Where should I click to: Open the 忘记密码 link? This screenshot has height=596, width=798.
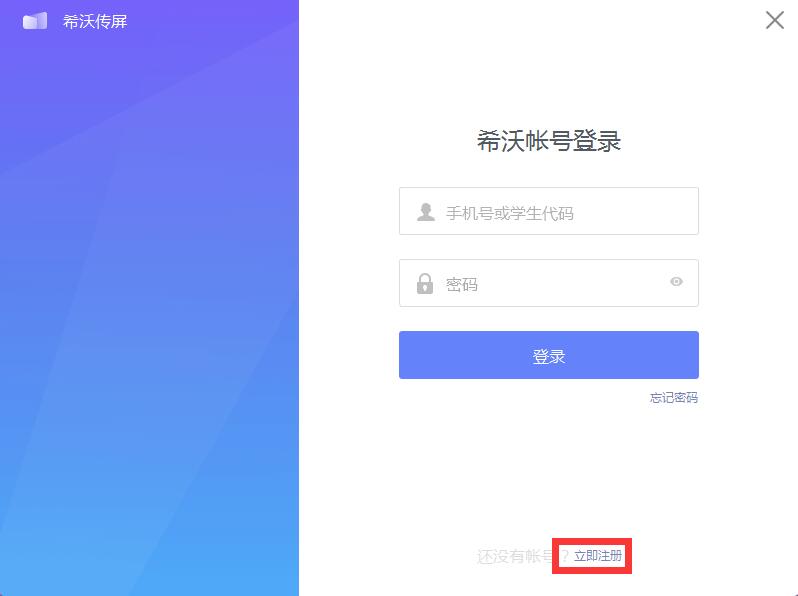674,398
